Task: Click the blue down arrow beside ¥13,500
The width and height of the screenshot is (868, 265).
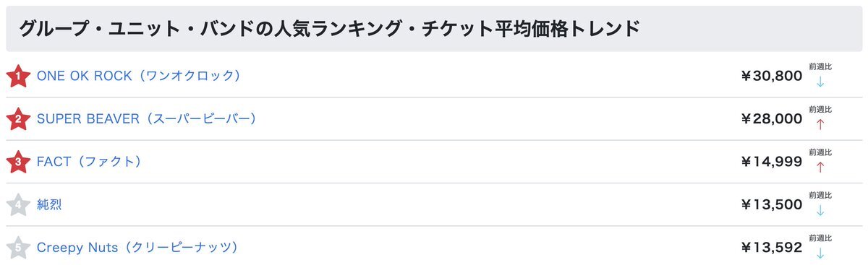Action: [x=820, y=210]
